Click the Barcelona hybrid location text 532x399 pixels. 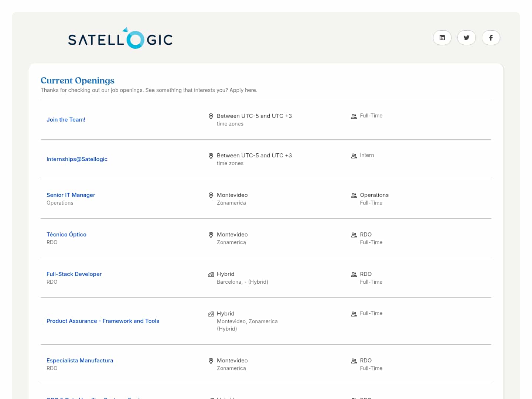point(242,282)
